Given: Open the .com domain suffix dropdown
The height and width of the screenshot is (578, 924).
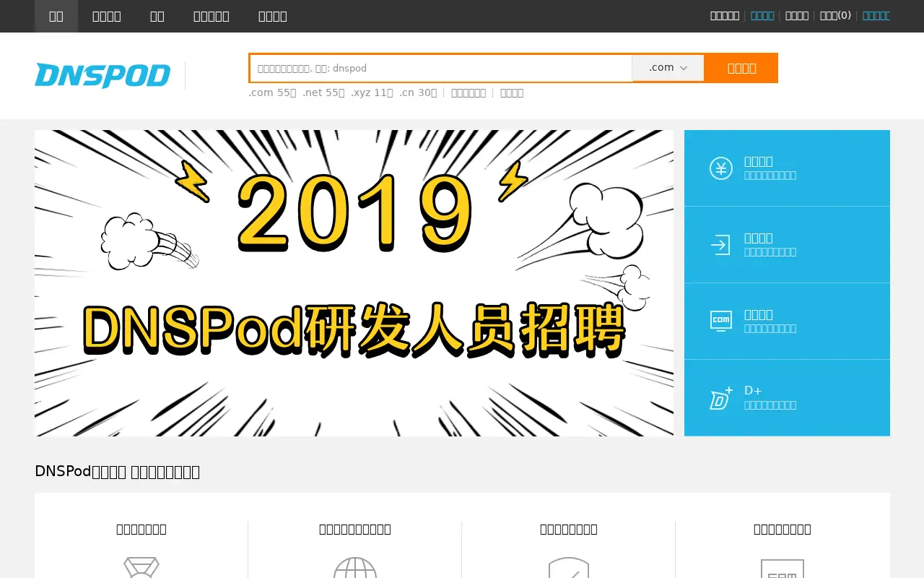Looking at the screenshot, I should 668,68.
